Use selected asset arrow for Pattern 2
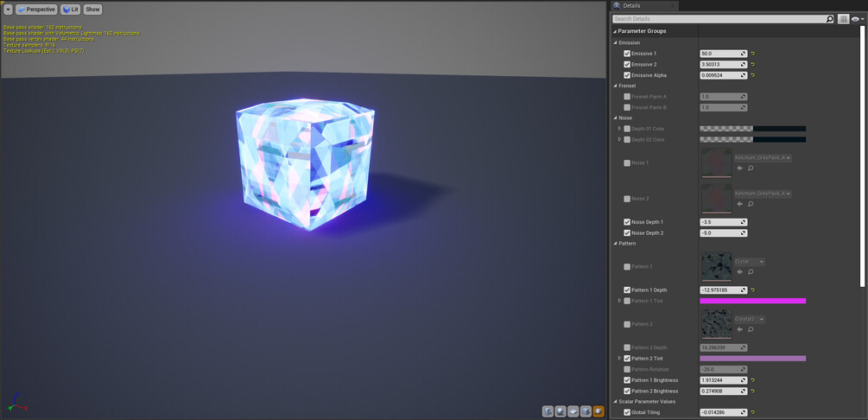Viewport: 868px width, 420px height. tap(739, 329)
